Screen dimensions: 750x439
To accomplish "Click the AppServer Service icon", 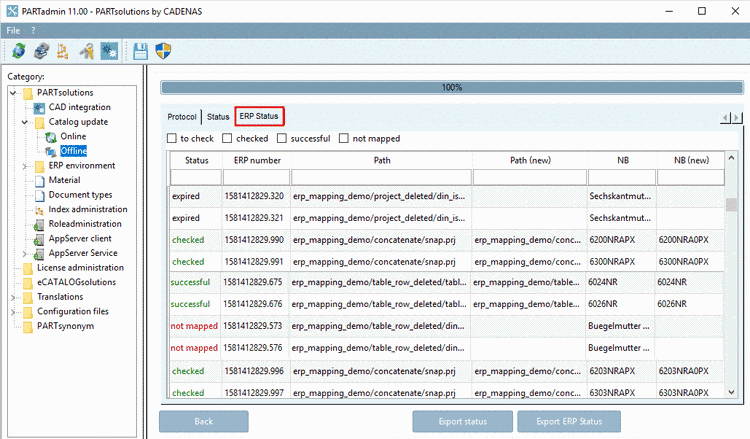I will [39, 254].
